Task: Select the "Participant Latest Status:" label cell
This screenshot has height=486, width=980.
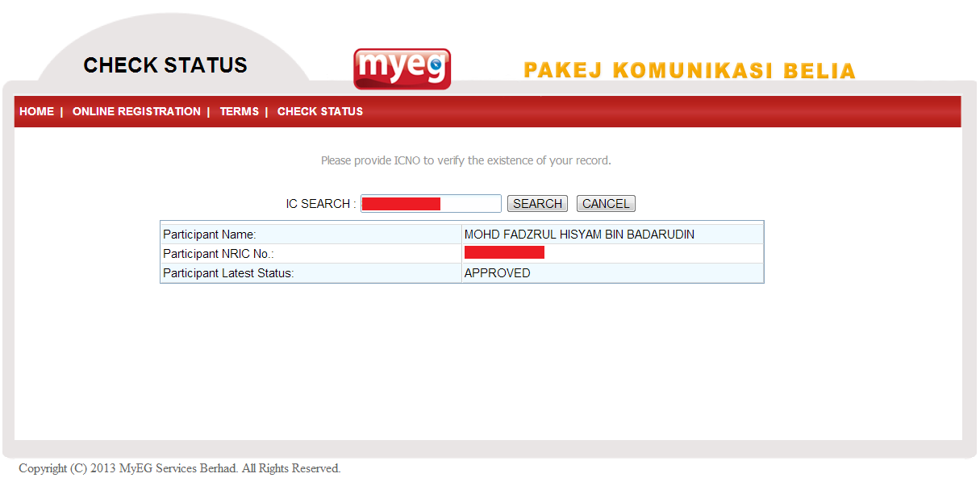Action: (311, 273)
